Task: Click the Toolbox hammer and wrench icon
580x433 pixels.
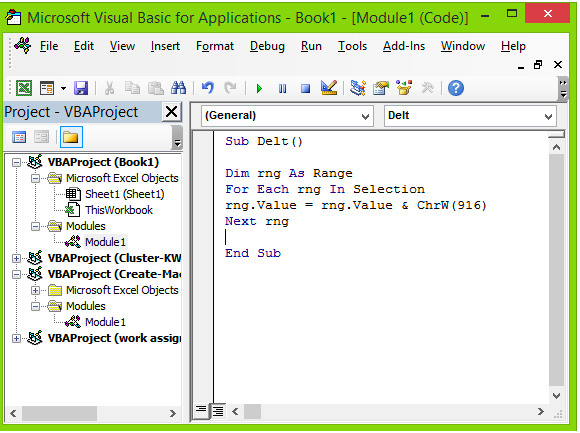Action: (427, 88)
